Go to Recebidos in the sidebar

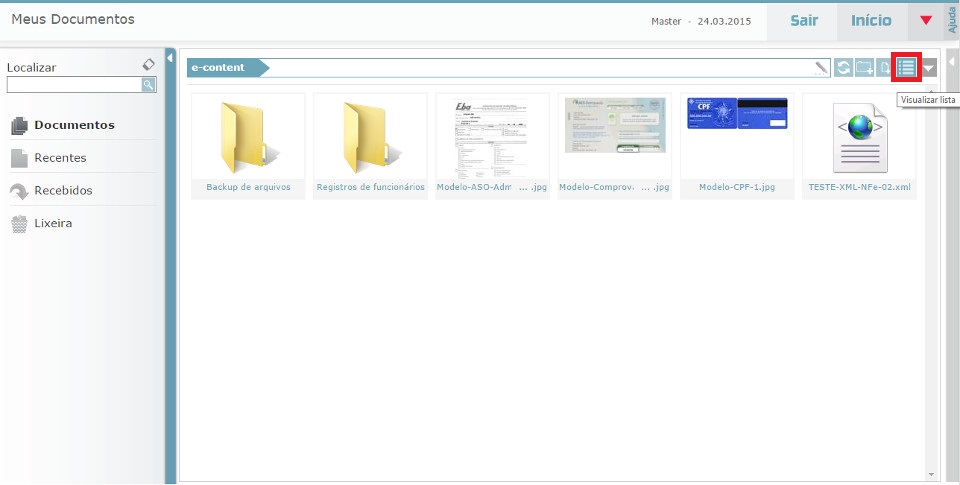point(62,190)
